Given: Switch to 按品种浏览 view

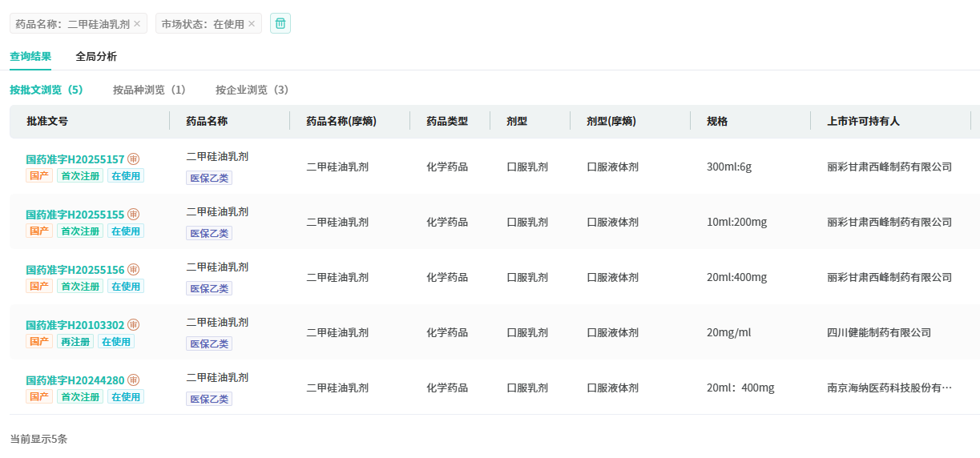Looking at the screenshot, I should (149, 90).
